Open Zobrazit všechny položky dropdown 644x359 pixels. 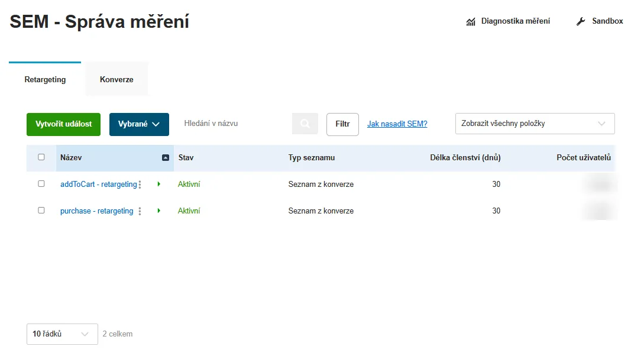click(535, 124)
